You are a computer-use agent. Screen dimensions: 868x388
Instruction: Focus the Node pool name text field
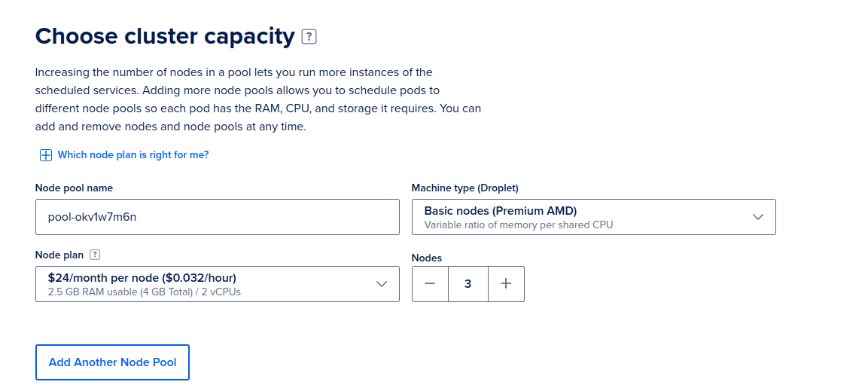(x=217, y=217)
